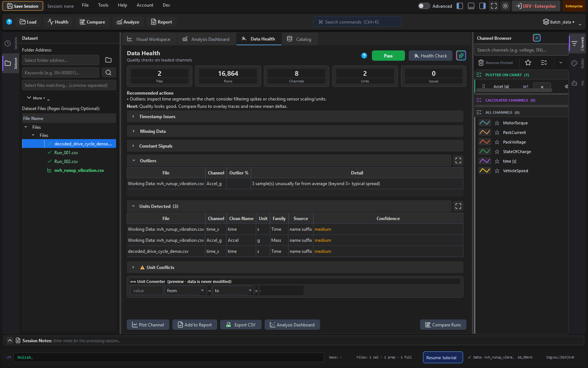Collapse the Units Detected section
Viewport: 588px width, 368px height.
point(289,206)
